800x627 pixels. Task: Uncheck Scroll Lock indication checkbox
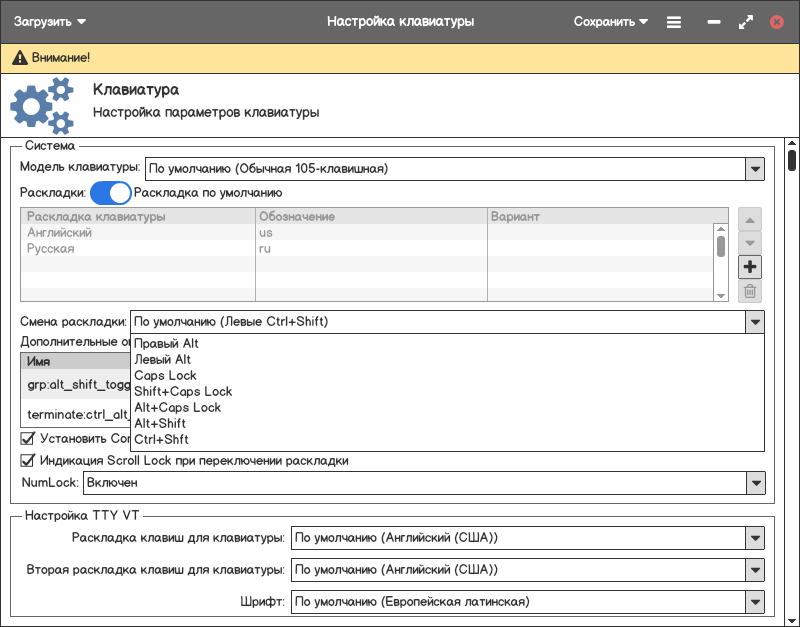point(28,461)
